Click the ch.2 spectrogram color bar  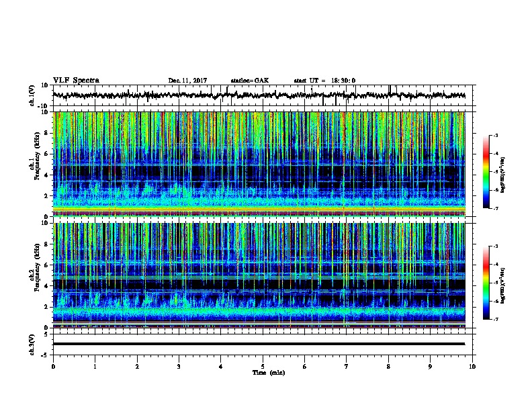pos(486,283)
